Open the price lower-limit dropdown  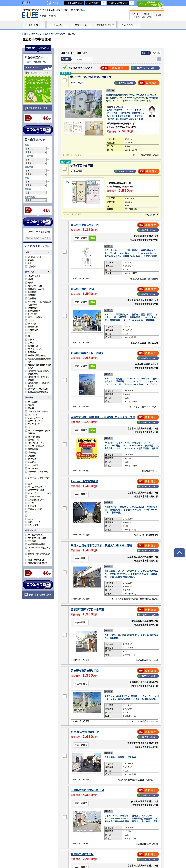coord(35,149)
